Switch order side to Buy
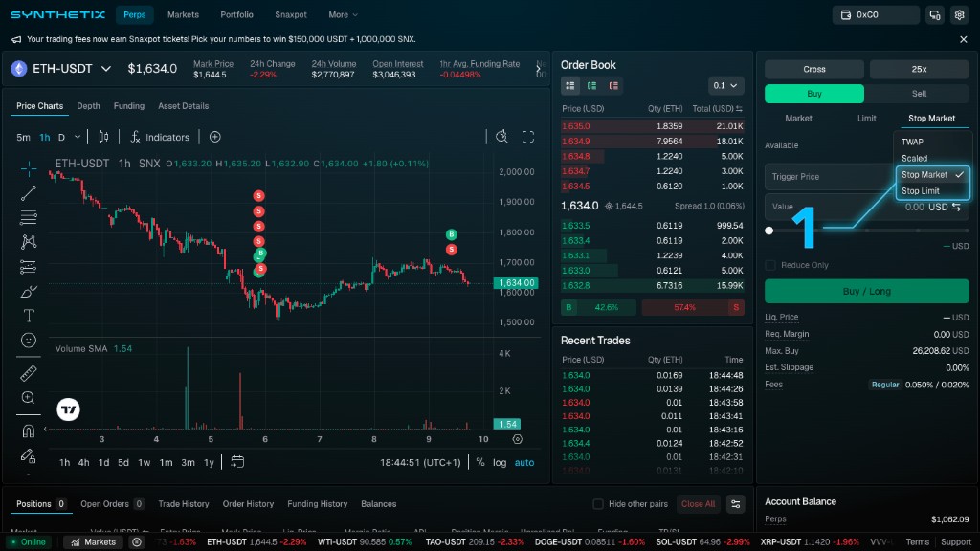 pyautogui.click(x=814, y=94)
